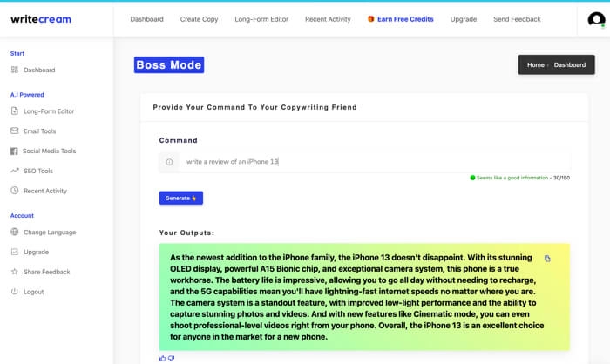
Task: Click the SEO Tools trend icon
Action: (x=15, y=171)
